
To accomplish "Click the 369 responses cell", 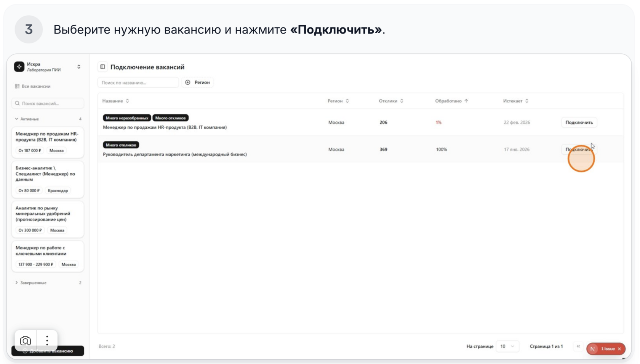I will point(383,150).
